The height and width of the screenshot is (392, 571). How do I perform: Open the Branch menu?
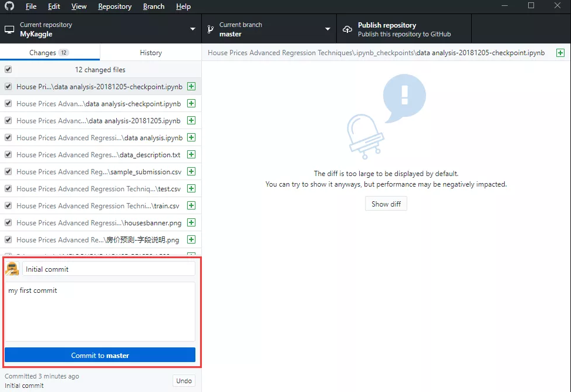[x=154, y=6]
